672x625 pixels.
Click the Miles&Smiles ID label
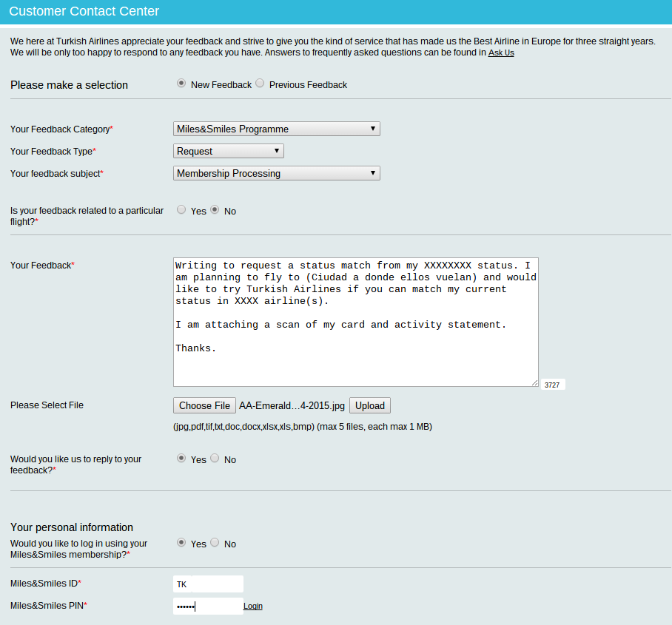click(46, 584)
